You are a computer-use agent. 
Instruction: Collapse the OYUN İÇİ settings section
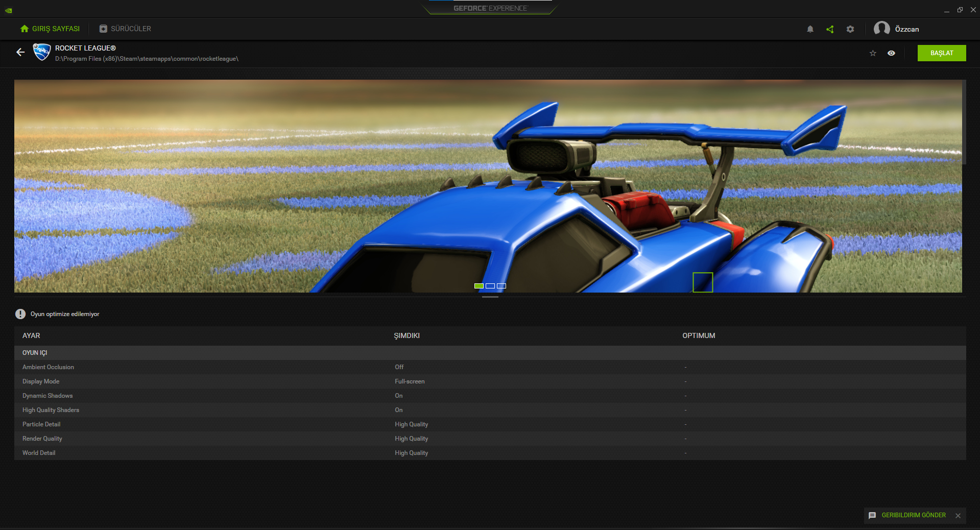tap(35, 353)
